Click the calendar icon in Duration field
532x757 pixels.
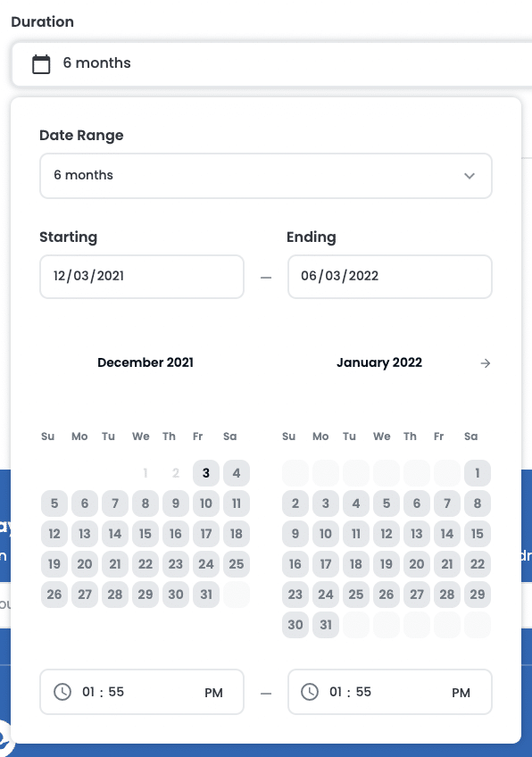41,63
